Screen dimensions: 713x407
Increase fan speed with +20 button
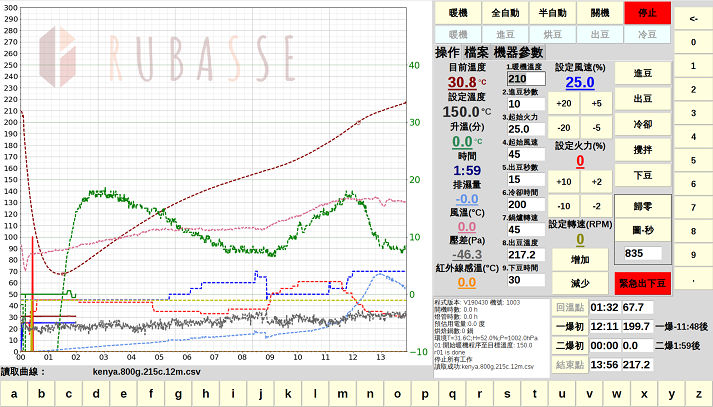[564, 104]
